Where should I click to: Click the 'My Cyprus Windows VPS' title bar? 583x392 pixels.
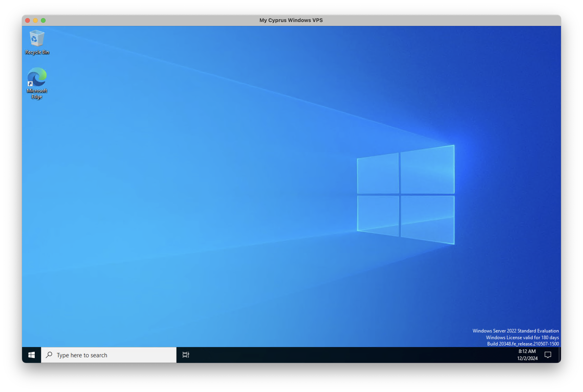click(x=291, y=20)
